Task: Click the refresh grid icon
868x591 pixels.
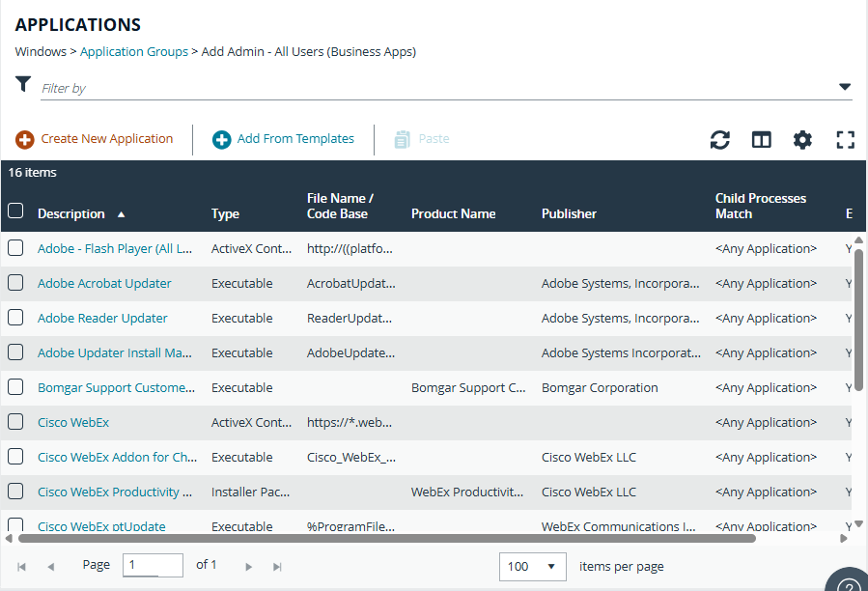Action: (719, 139)
